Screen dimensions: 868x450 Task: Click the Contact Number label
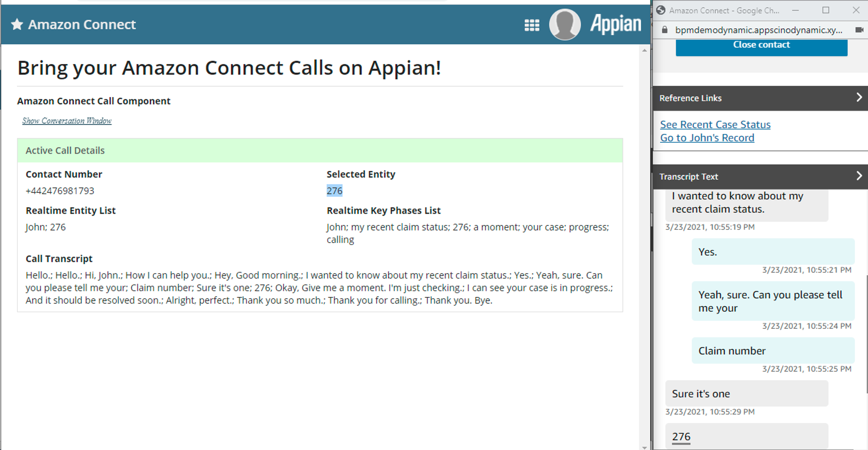pyautogui.click(x=64, y=174)
